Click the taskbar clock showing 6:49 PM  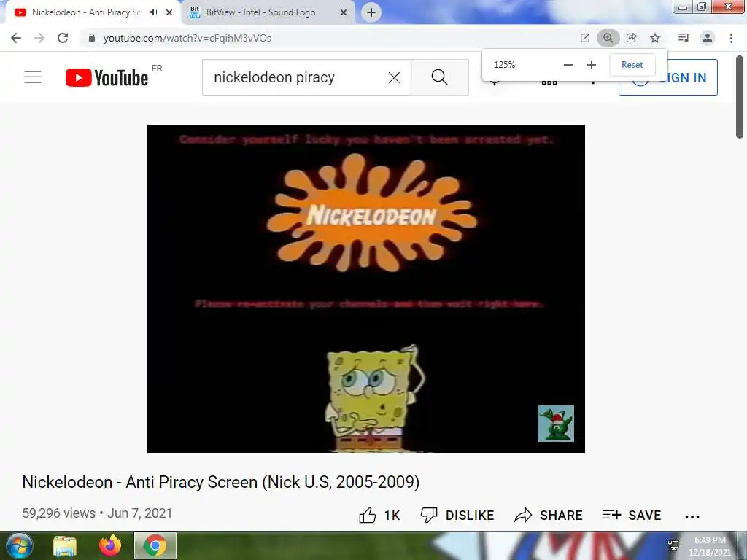point(710,546)
